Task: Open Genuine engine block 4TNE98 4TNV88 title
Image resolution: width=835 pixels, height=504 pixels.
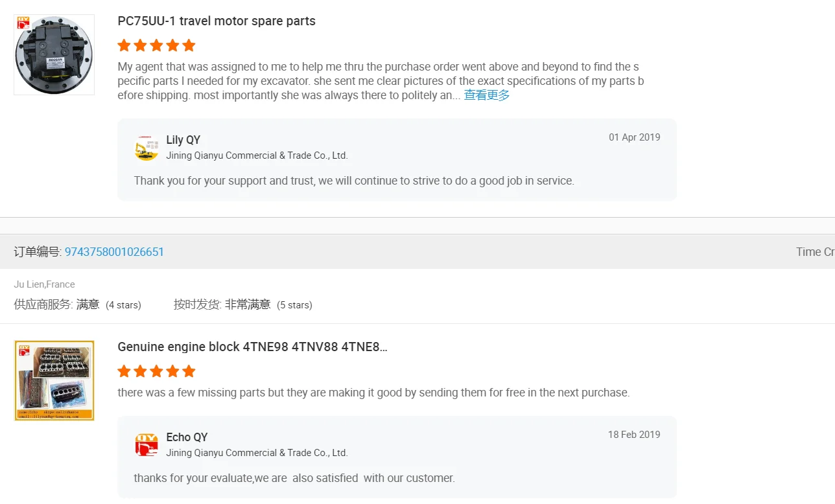Action: click(253, 347)
